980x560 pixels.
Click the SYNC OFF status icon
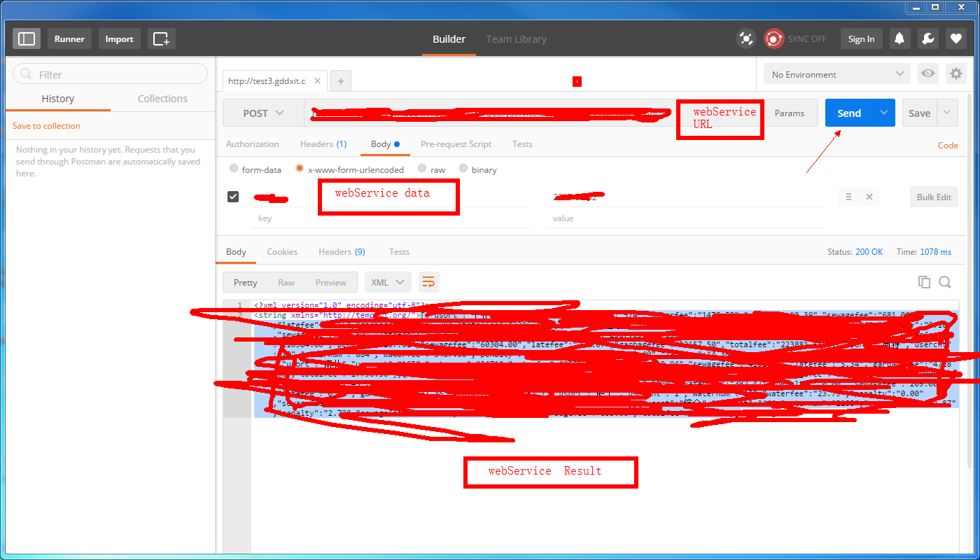(773, 38)
